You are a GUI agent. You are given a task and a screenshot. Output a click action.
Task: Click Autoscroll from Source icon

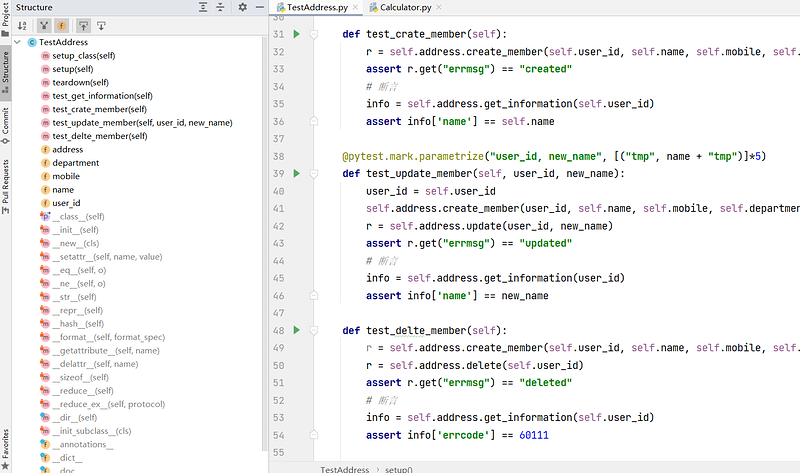tap(101, 25)
